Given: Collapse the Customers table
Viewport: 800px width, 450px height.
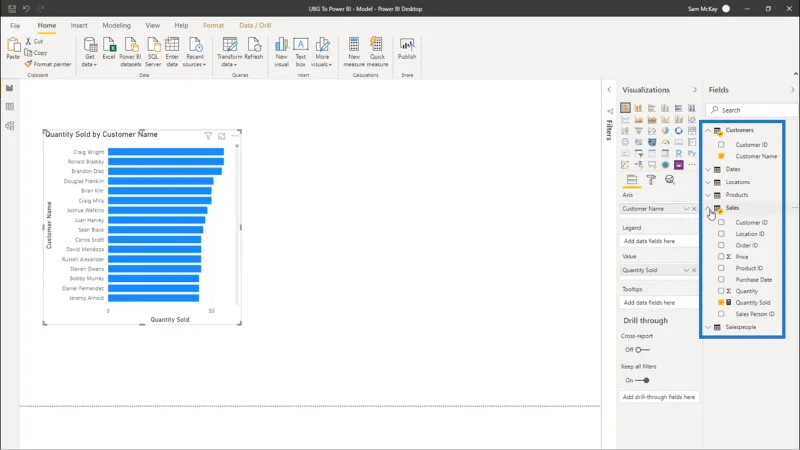Looking at the screenshot, I should 708,131.
